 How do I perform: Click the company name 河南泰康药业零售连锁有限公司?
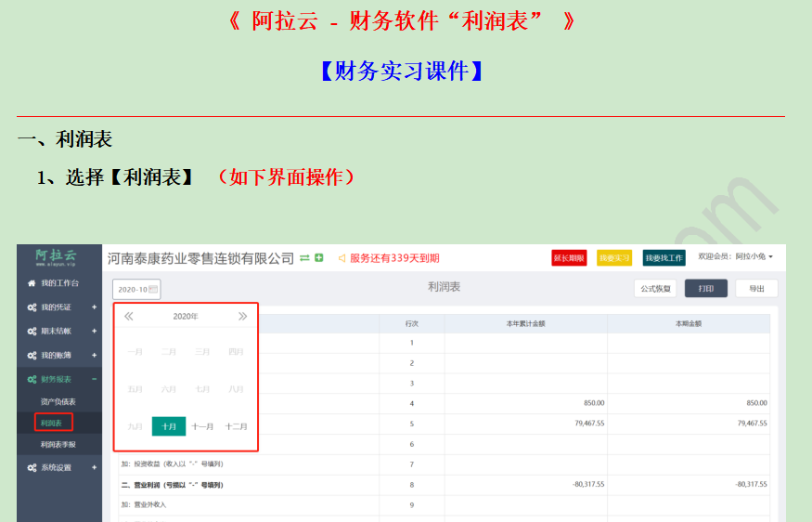[201, 258]
